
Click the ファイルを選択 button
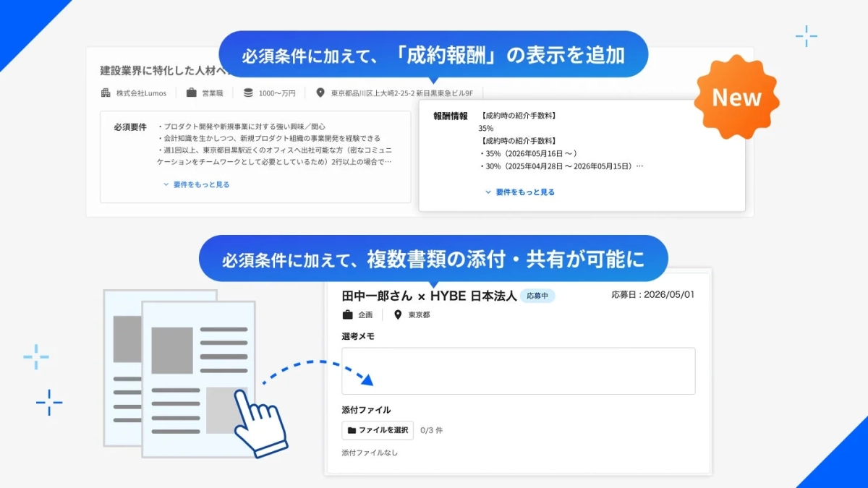378,430
